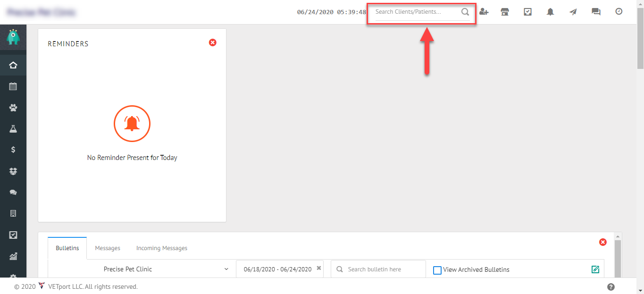644x294 pixels.
Task: Open the paw patients icon in sidebar
Action: click(x=13, y=108)
